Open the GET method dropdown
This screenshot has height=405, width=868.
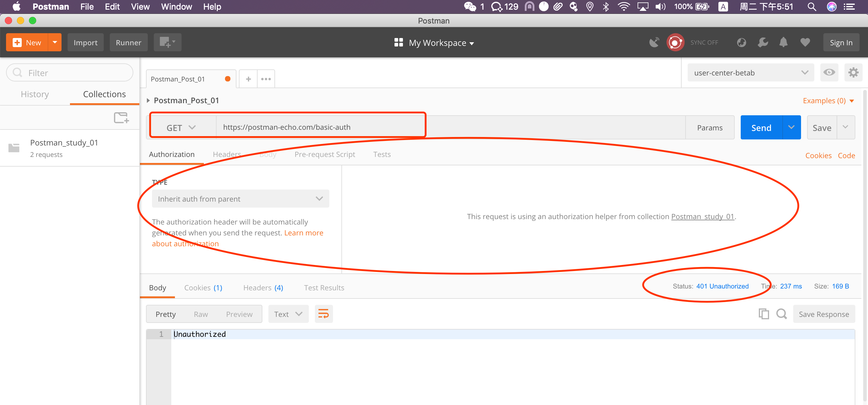point(181,127)
